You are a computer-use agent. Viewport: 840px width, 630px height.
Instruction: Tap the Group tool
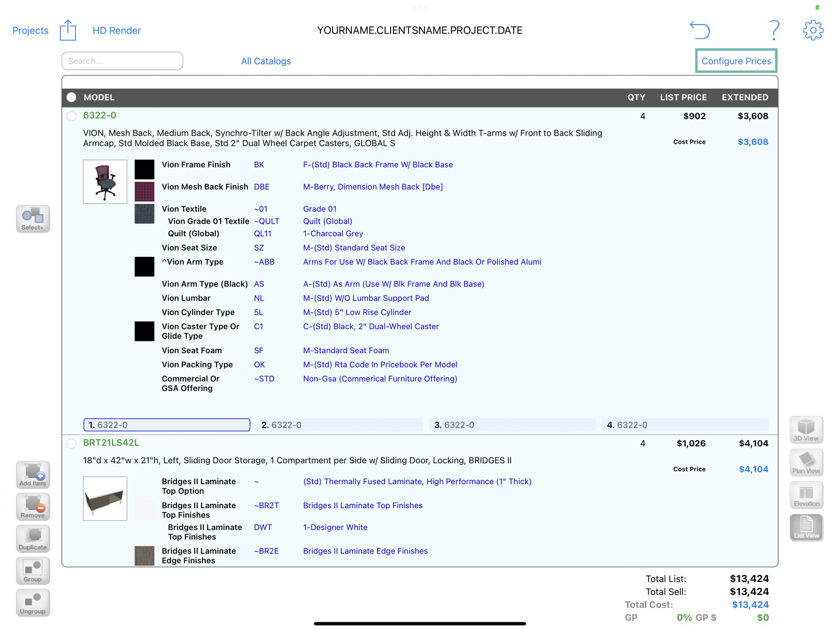(33, 570)
